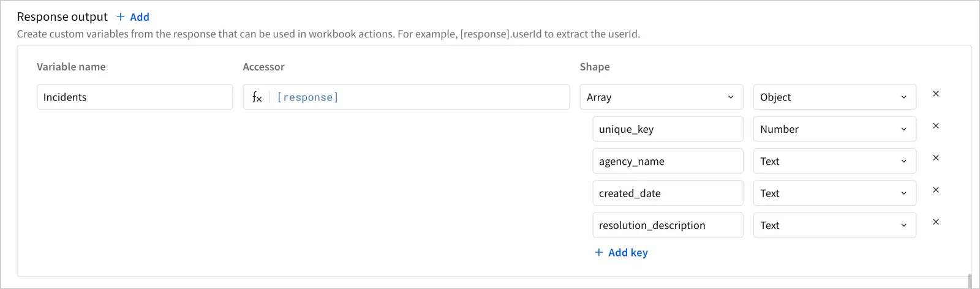The height and width of the screenshot is (289, 980).
Task: Open the Text type dropdown for agency_name
Action: (x=835, y=161)
